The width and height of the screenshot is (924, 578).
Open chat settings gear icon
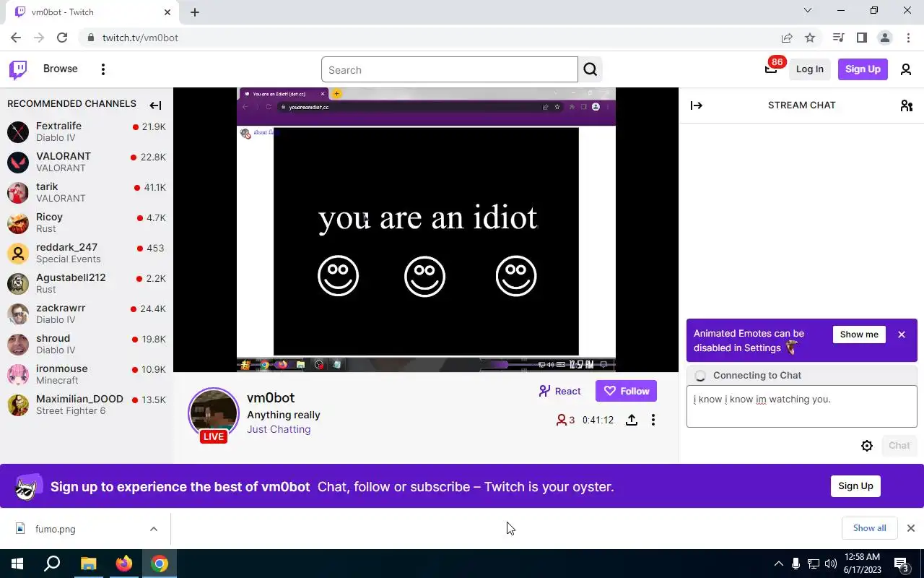point(867,446)
